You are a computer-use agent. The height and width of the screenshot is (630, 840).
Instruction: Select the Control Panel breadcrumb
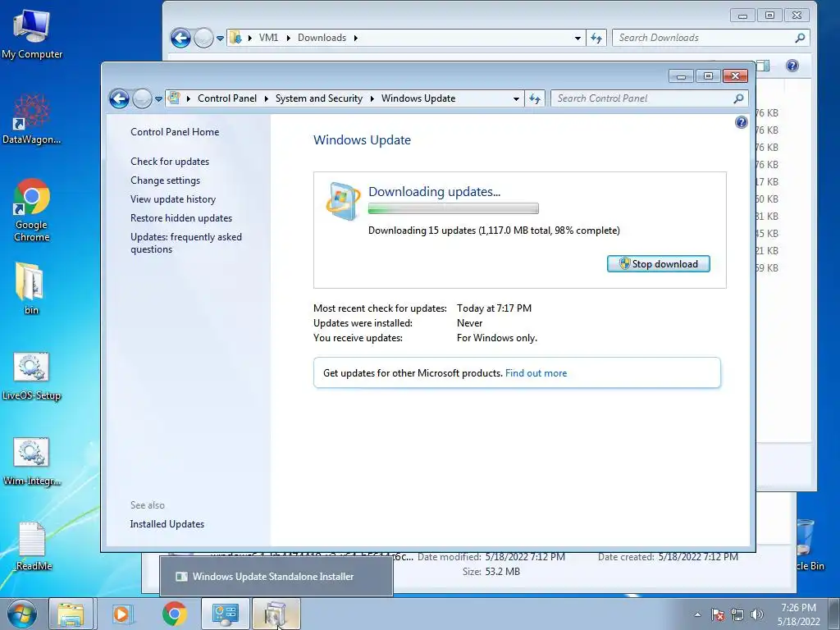point(227,98)
